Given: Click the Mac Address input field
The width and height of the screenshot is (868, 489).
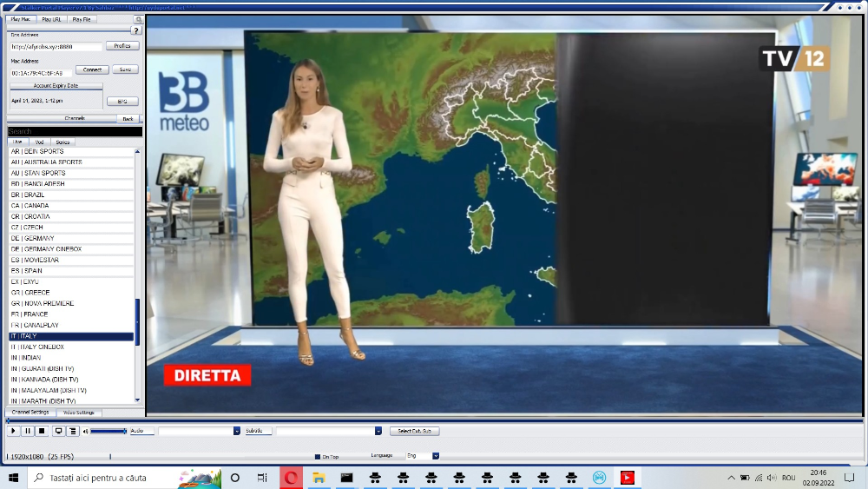Looking at the screenshot, I should [42, 73].
